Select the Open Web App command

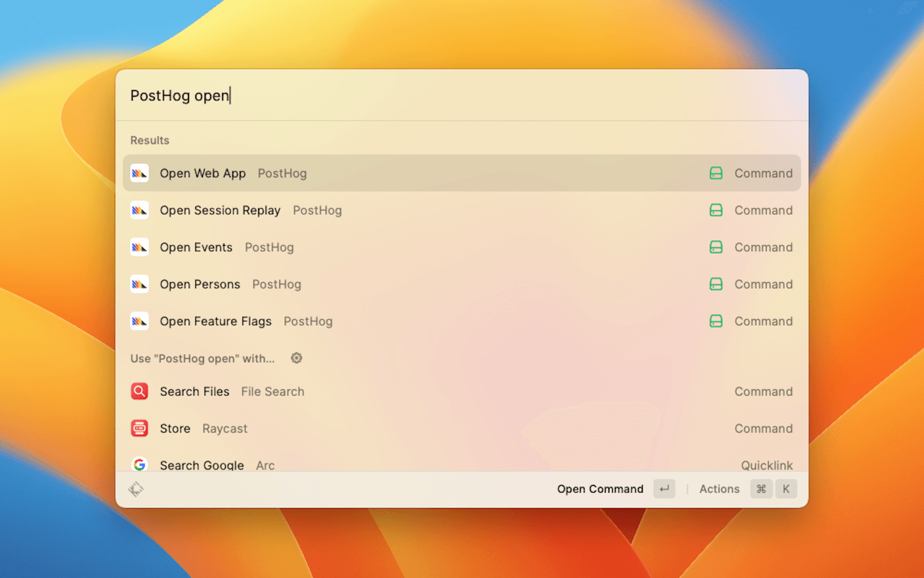click(x=202, y=173)
